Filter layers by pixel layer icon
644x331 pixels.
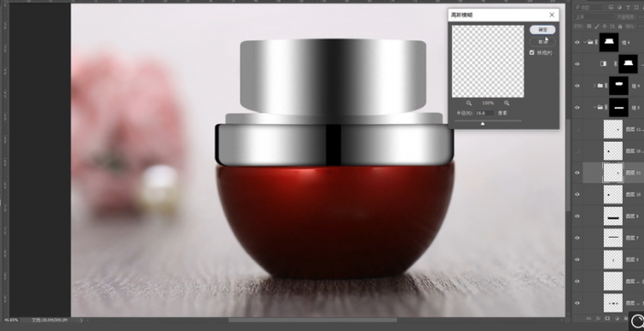[611, 7]
